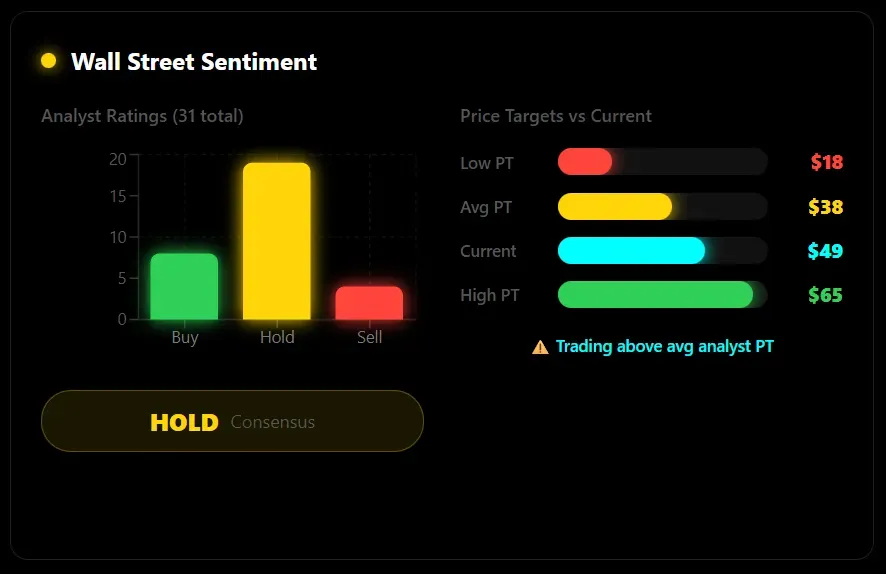886x574 pixels.
Task: Click the $65 high target value
Action: click(x=825, y=295)
